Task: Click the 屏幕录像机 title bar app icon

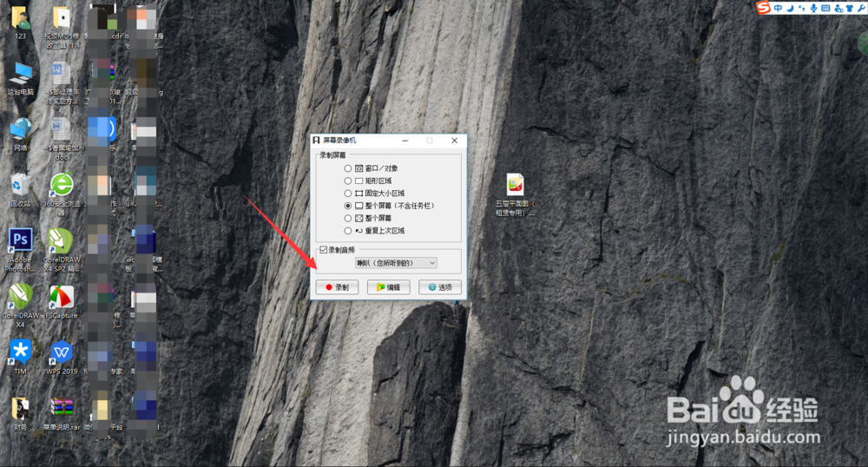Action: point(316,141)
